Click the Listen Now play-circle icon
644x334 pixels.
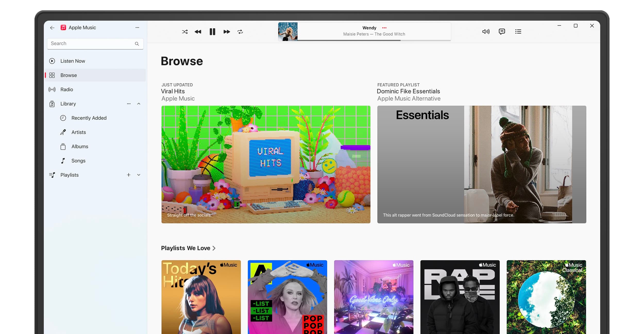click(52, 61)
